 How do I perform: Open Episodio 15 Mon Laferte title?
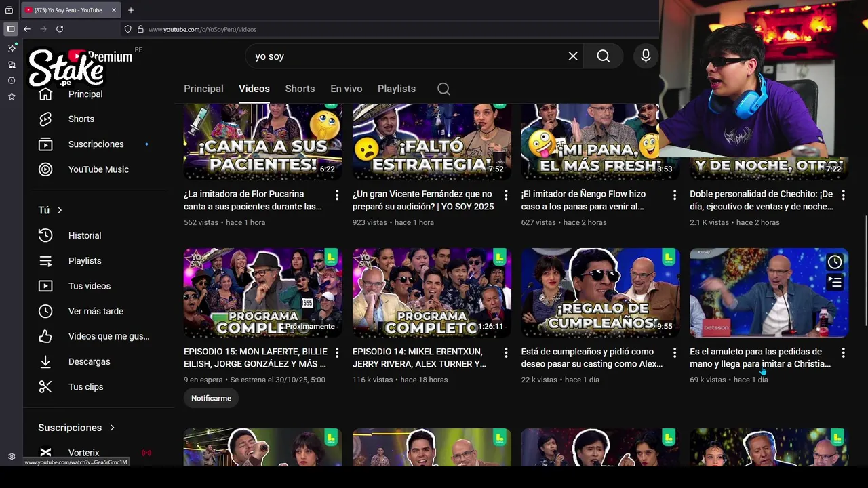(256, 358)
